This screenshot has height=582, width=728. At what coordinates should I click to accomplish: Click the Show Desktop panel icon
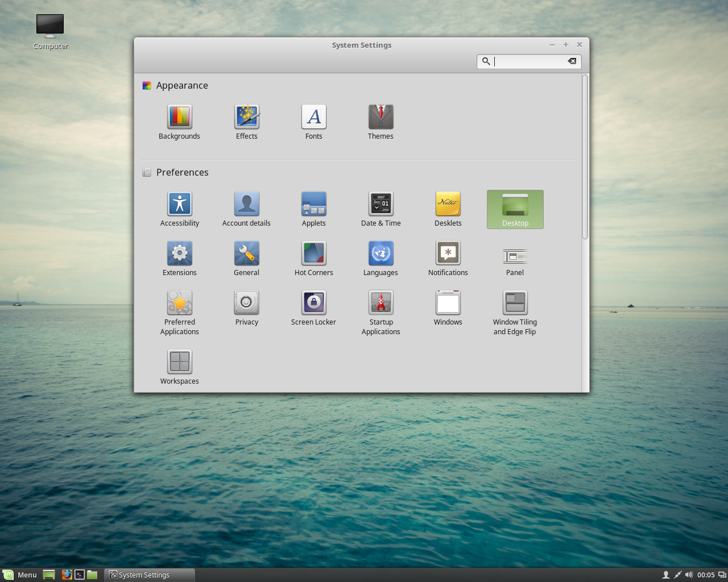49,575
